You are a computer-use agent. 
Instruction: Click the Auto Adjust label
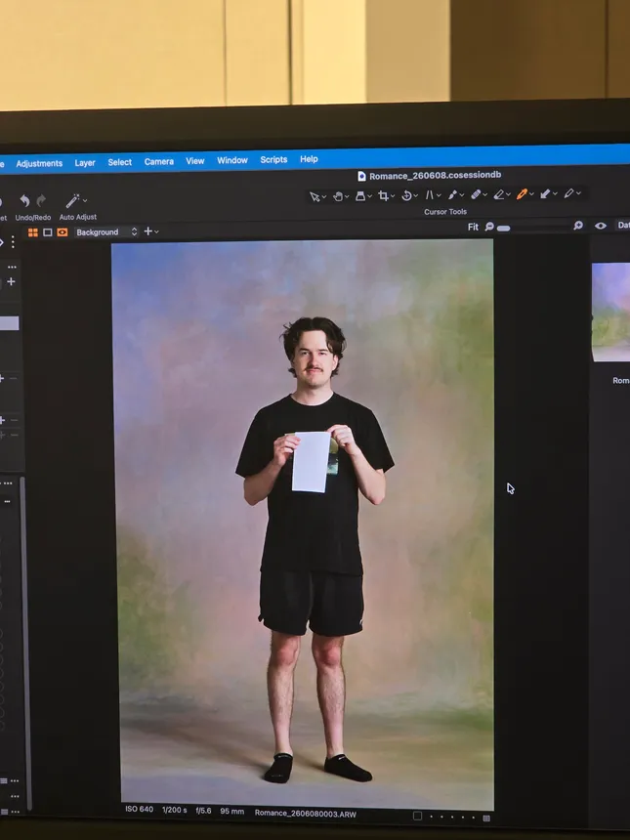tap(78, 217)
